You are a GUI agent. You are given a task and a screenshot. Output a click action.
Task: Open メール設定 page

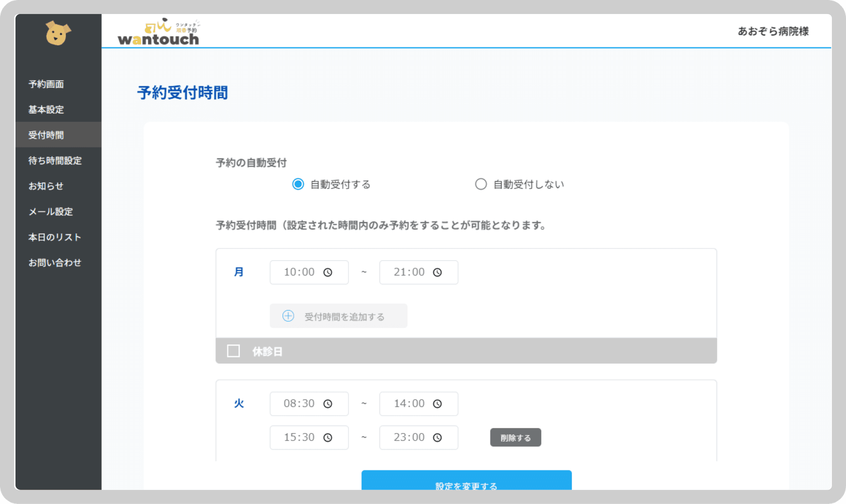pos(50,211)
